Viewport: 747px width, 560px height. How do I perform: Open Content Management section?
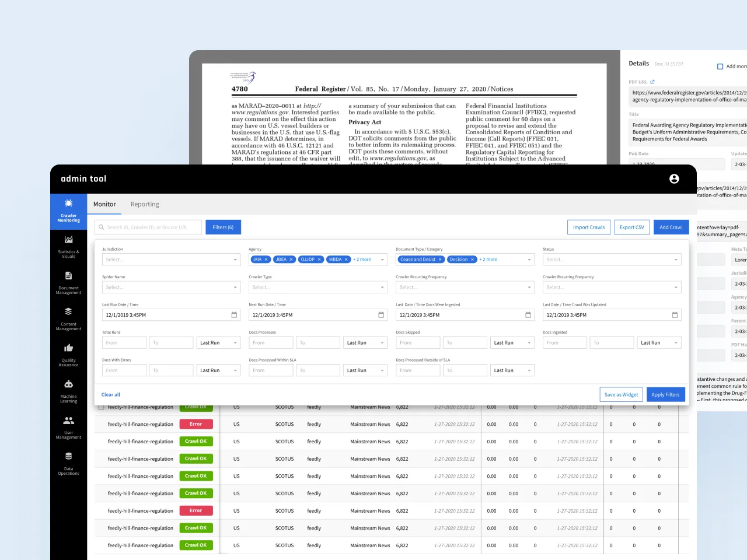pos(68,319)
